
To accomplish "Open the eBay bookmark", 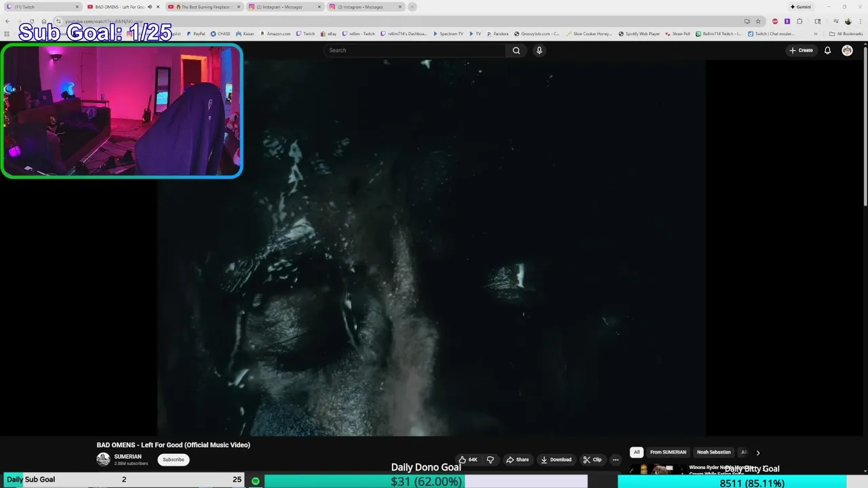I will click(x=329, y=33).
